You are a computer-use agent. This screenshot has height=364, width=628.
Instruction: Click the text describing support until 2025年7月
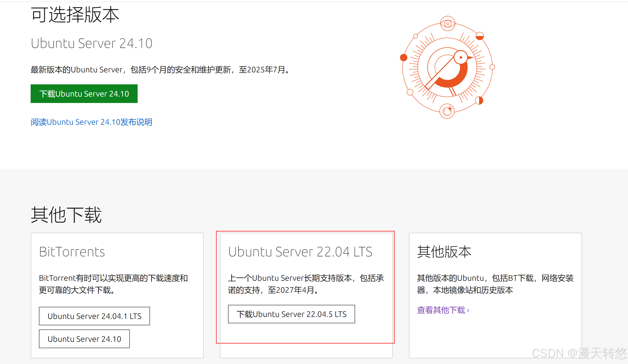tap(160, 69)
